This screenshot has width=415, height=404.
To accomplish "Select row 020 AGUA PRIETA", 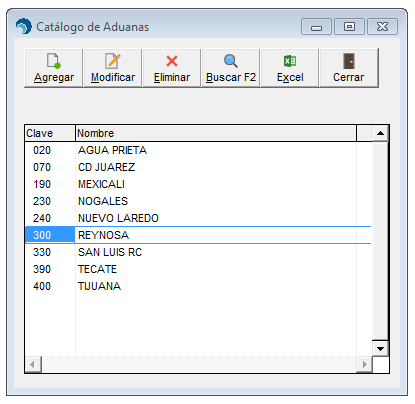I will tap(198, 150).
